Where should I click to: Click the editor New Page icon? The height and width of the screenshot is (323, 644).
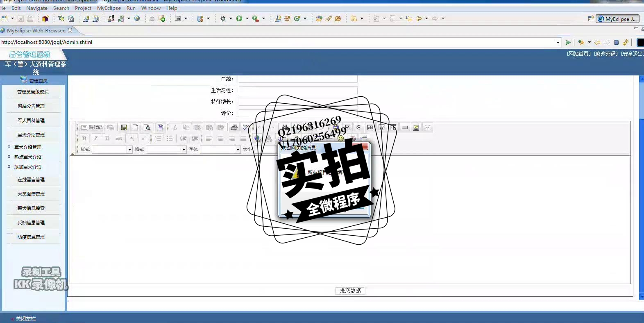point(136,127)
